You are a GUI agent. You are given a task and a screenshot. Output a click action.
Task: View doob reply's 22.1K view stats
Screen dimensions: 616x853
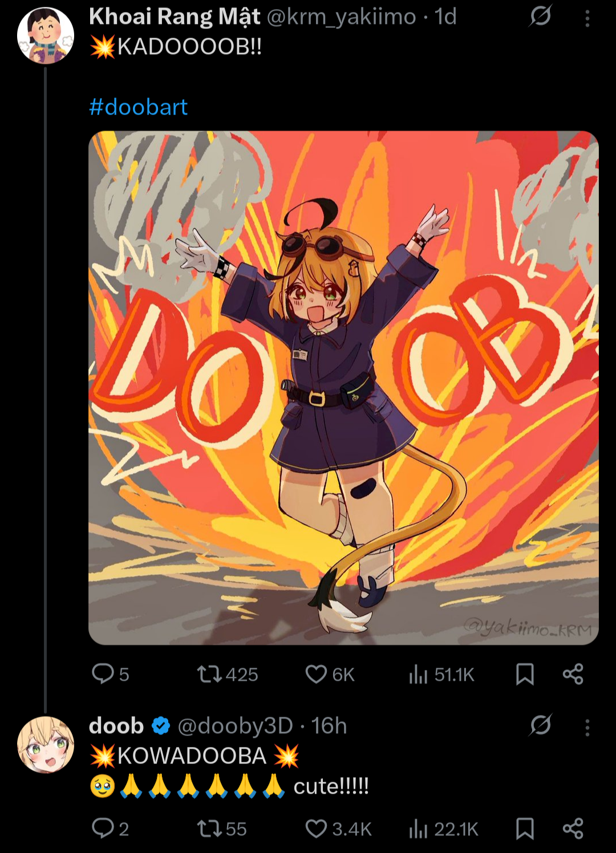tap(418, 828)
